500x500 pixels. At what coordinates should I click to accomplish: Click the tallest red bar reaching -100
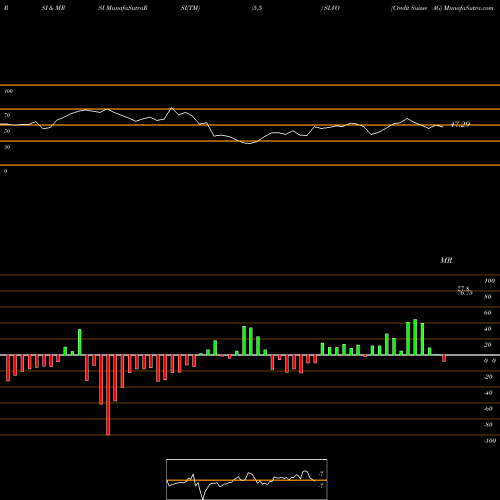coord(108,395)
